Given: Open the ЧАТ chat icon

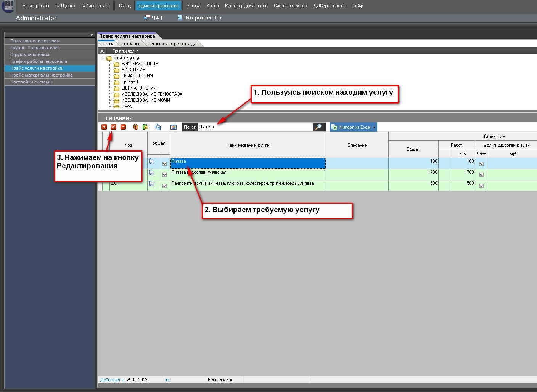Looking at the screenshot, I should (x=146, y=18).
